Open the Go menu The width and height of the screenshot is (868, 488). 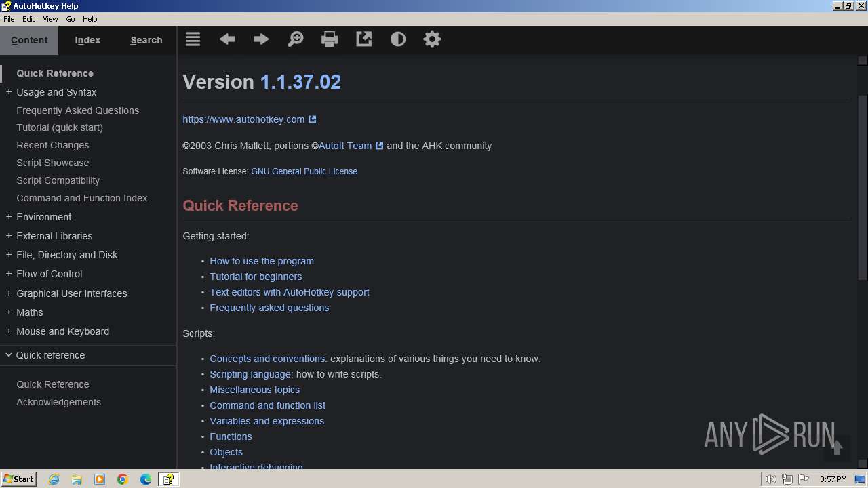tap(71, 19)
